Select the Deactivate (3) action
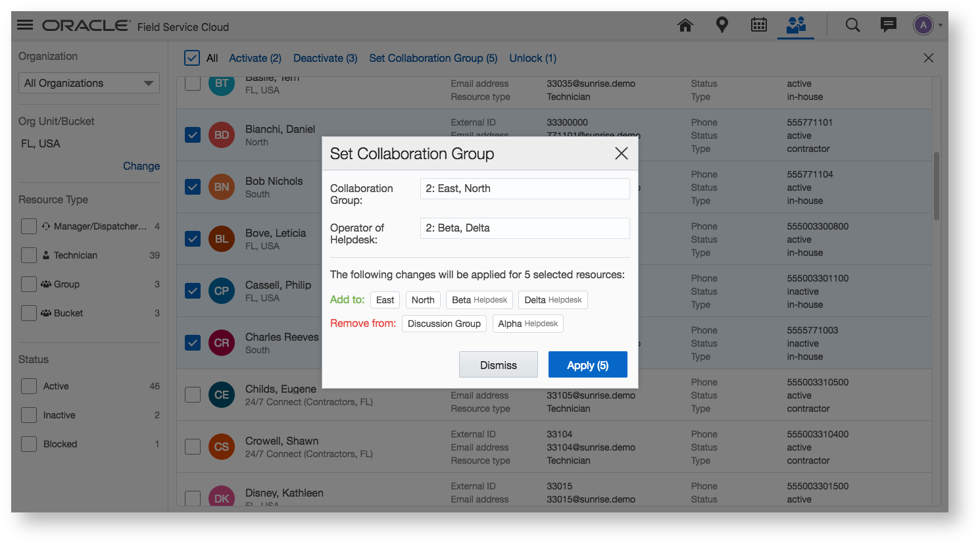The image size is (980, 544). point(325,58)
